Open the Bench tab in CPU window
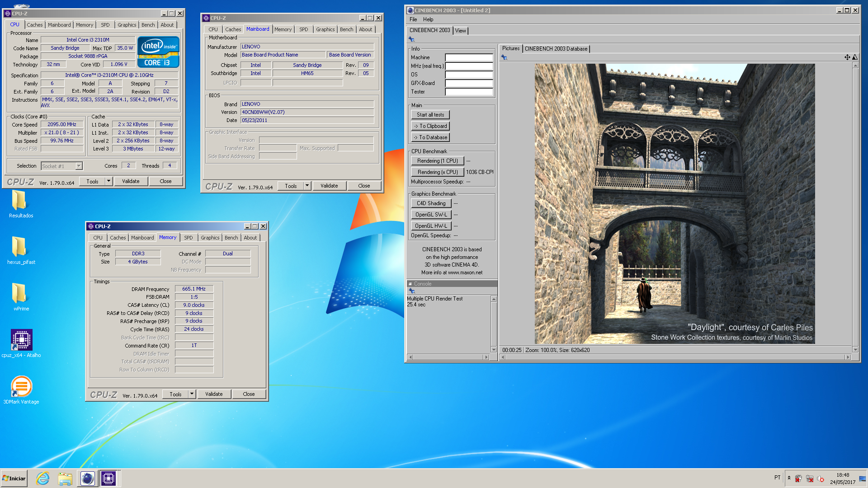Image resolution: width=868 pixels, height=488 pixels. tap(148, 25)
